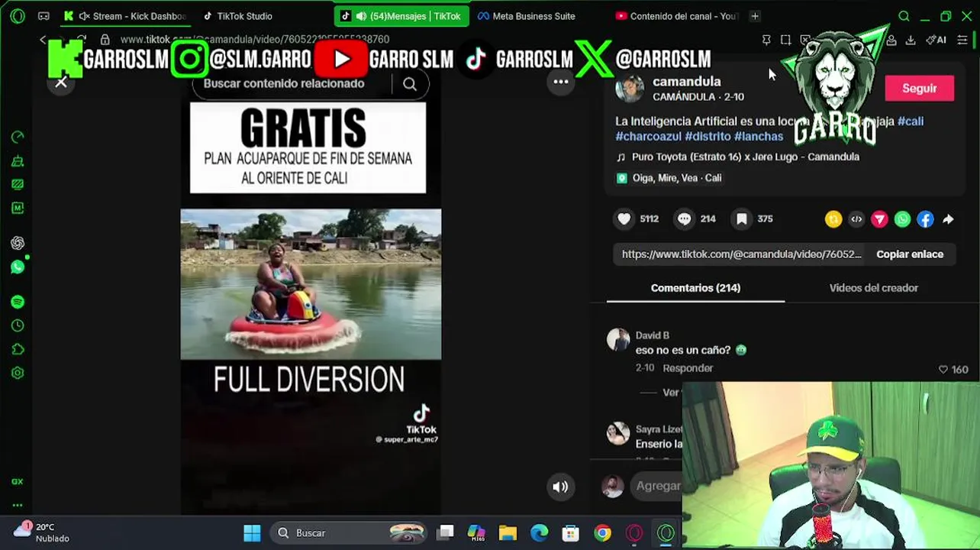Image resolution: width=980 pixels, height=550 pixels.
Task: Open David B's commenter avatar
Action: point(618,340)
